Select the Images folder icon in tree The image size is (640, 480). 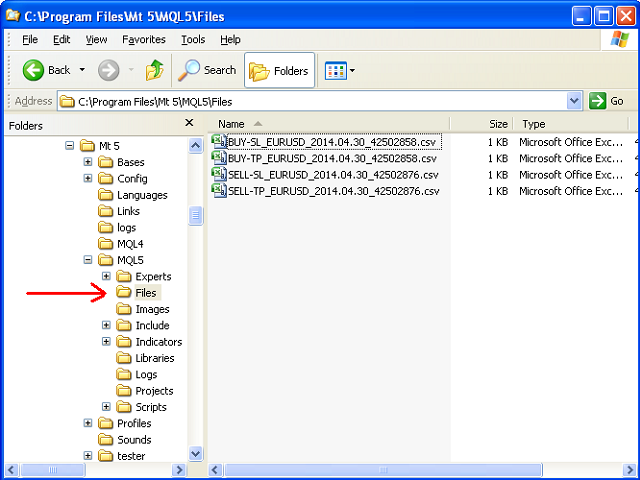click(x=124, y=309)
